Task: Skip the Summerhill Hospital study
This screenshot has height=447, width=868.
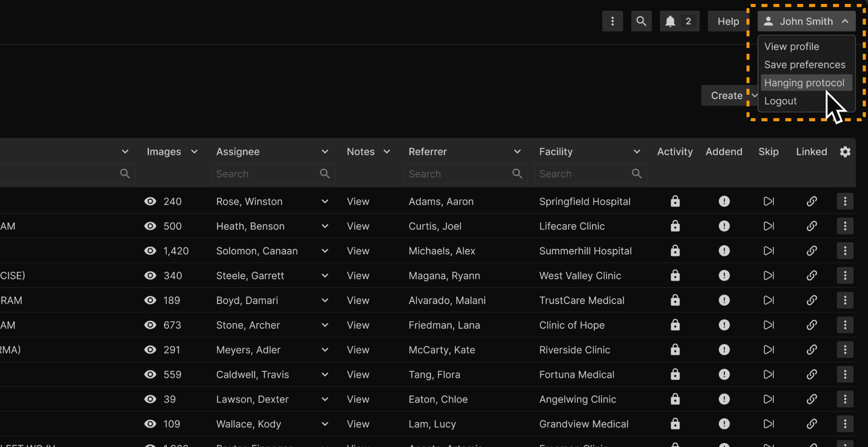Action: pyautogui.click(x=768, y=251)
